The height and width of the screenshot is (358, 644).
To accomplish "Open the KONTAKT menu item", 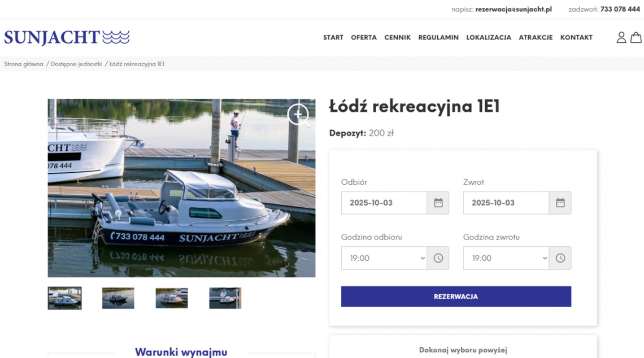I will pos(576,37).
